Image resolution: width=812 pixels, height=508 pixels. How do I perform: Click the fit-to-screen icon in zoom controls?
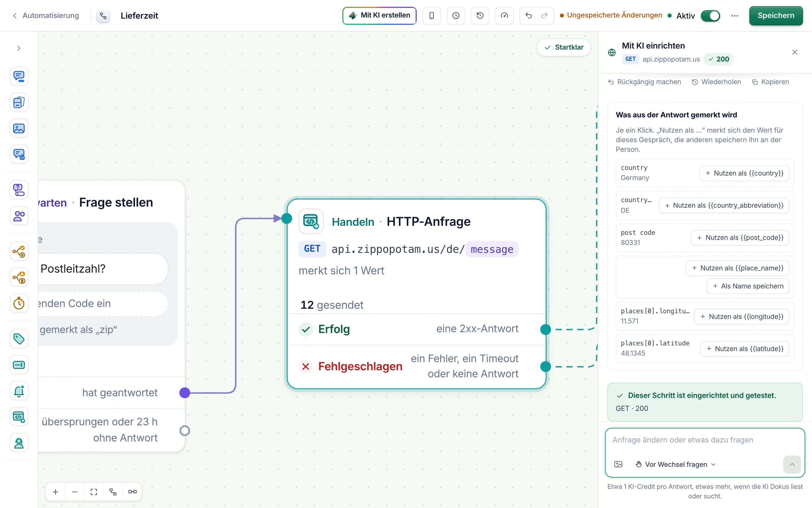(x=94, y=492)
